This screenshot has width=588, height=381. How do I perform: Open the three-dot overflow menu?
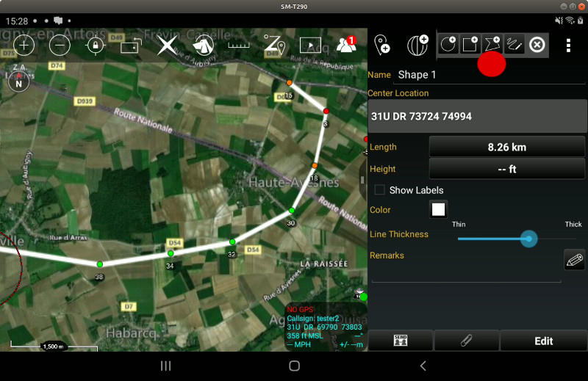[568, 46]
